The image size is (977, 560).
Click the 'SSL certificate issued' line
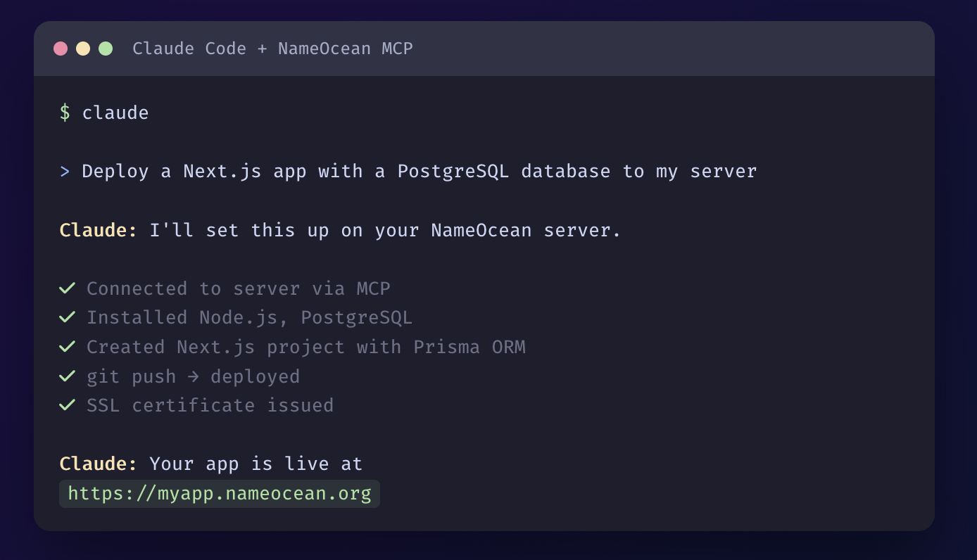tap(210, 405)
